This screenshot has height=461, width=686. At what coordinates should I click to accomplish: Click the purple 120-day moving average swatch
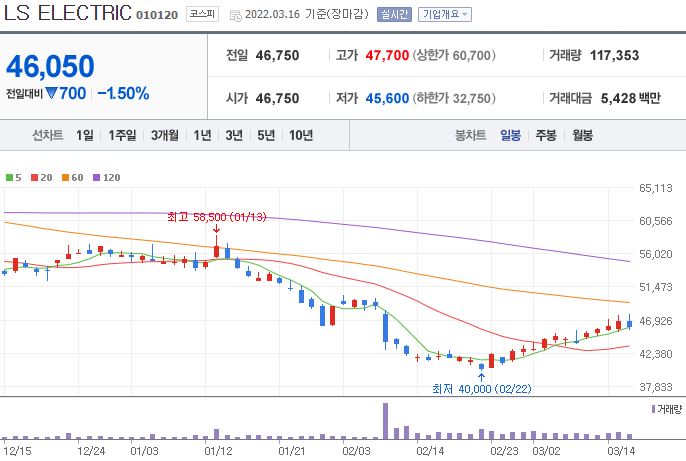tap(97, 178)
